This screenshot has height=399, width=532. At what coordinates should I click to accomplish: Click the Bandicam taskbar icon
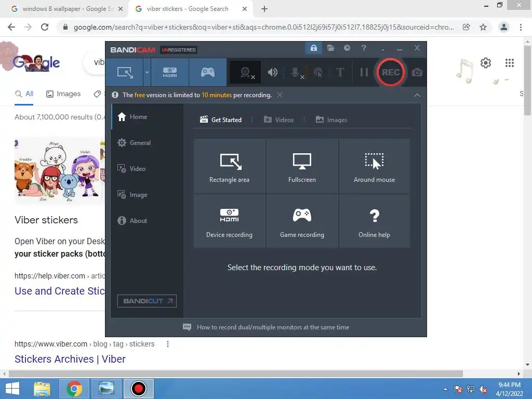click(x=138, y=389)
